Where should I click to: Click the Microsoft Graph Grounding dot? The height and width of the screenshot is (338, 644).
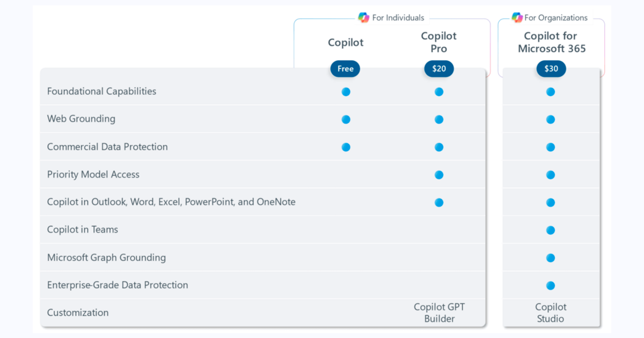pos(551,258)
